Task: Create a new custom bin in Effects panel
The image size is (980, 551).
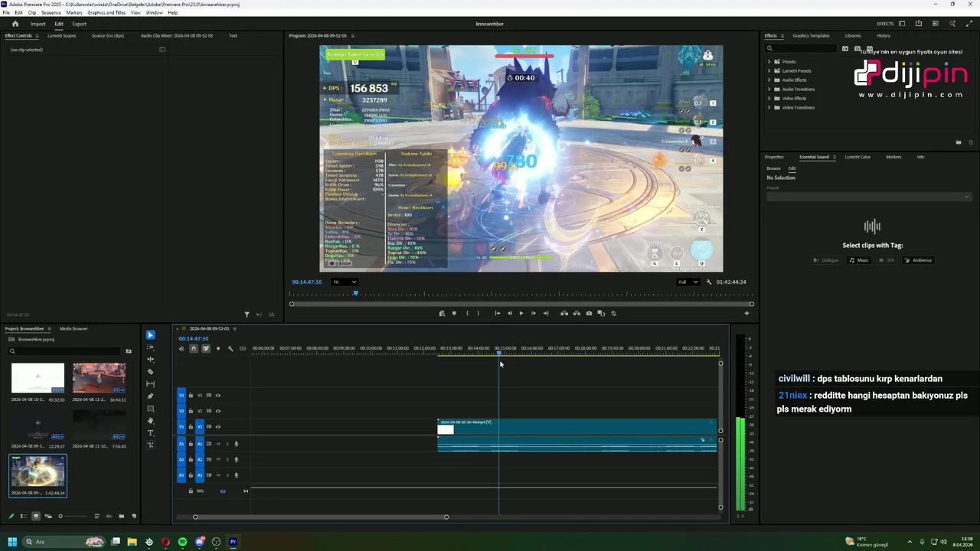Action: 959,142
